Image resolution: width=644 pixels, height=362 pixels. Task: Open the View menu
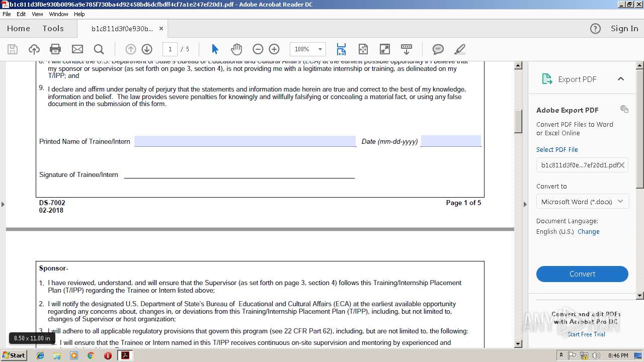click(37, 14)
